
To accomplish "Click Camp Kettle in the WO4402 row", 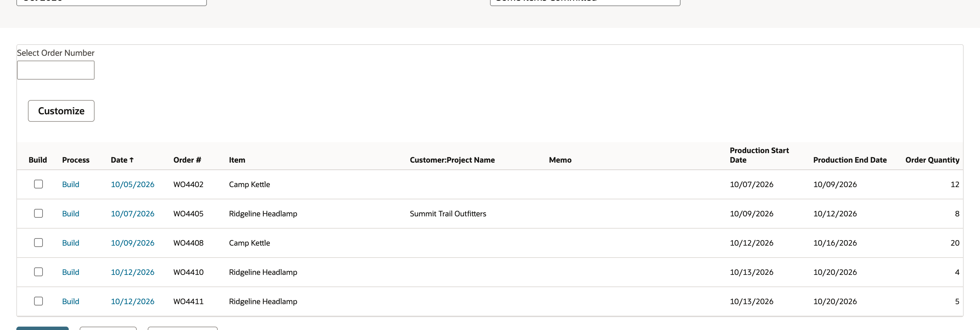I will click(249, 184).
